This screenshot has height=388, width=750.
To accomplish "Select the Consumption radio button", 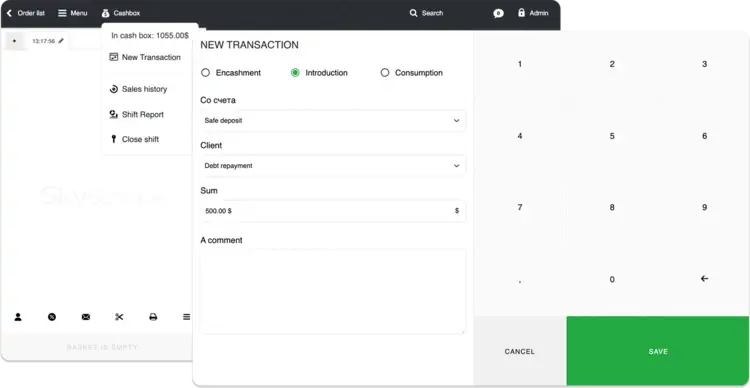I will coord(385,73).
